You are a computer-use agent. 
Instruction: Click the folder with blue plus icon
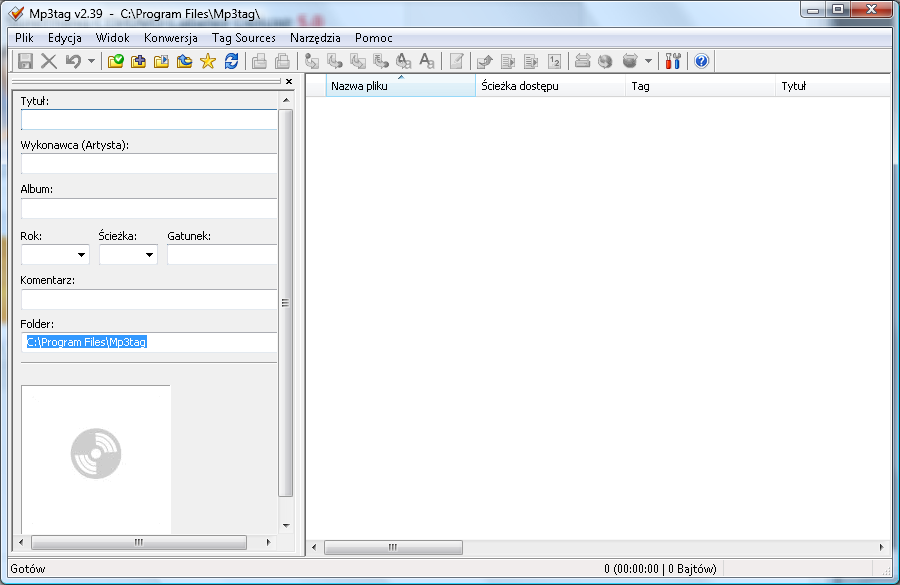[x=138, y=61]
